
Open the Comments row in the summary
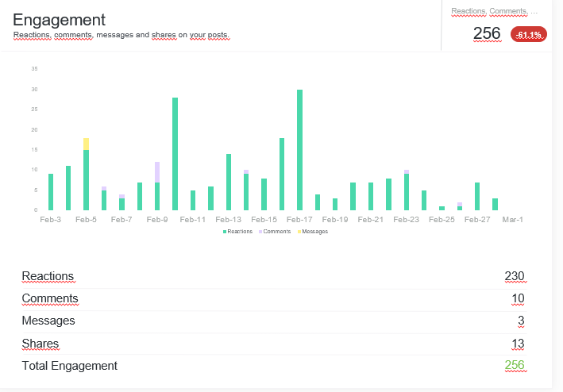click(50, 298)
